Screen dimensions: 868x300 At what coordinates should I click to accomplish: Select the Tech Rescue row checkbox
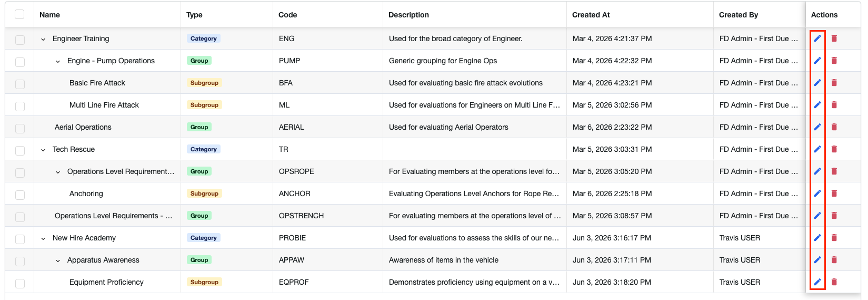pos(20,151)
